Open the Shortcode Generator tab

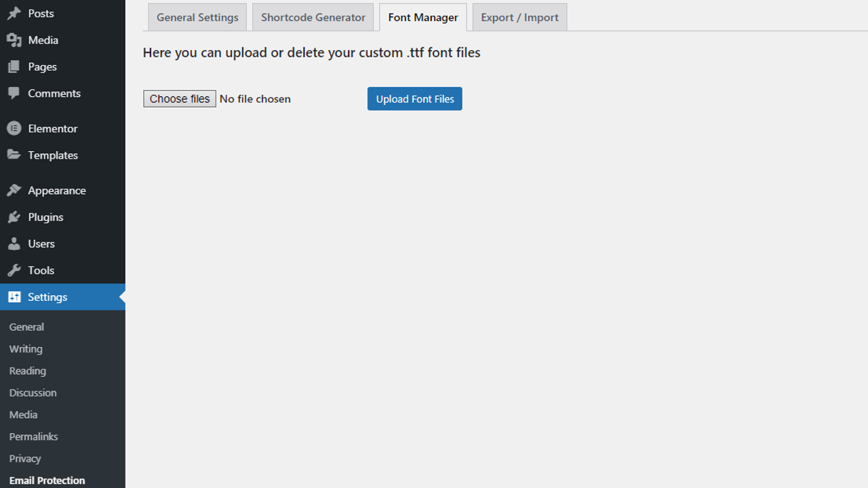click(x=313, y=18)
